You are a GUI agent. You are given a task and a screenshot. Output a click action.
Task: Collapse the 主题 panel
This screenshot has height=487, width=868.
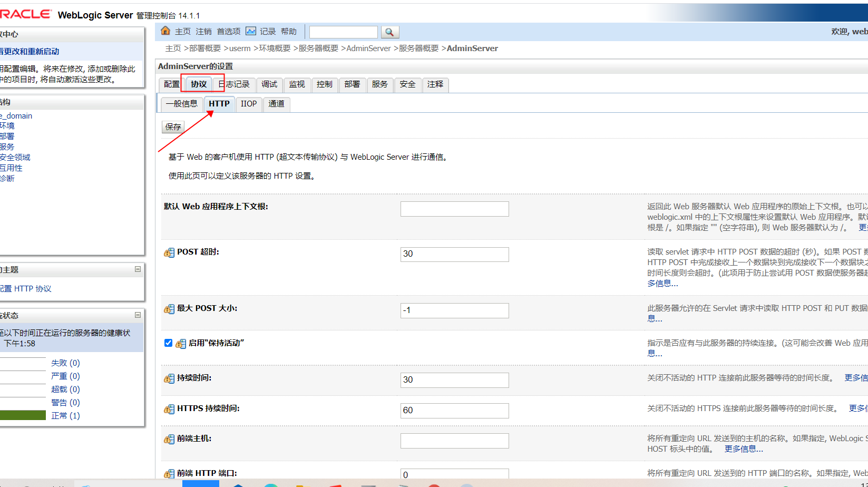point(138,269)
